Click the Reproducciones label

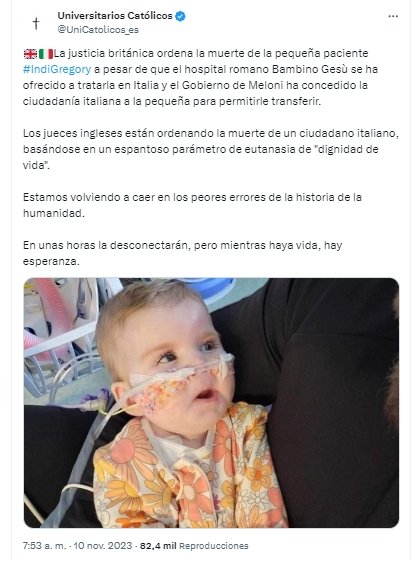click(214, 546)
